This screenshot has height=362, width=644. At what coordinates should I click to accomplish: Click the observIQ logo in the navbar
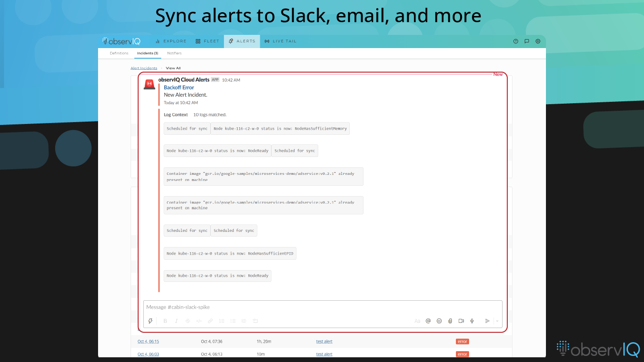coord(121,41)
